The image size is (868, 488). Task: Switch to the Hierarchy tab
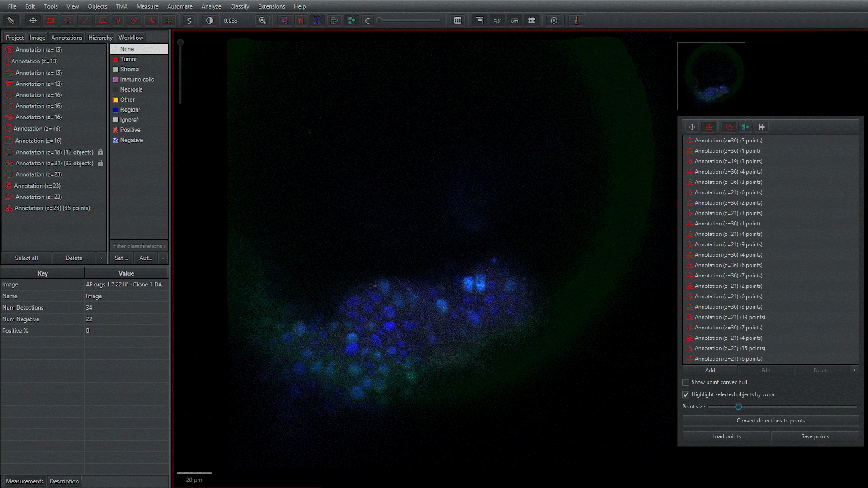tap(100, 38)
